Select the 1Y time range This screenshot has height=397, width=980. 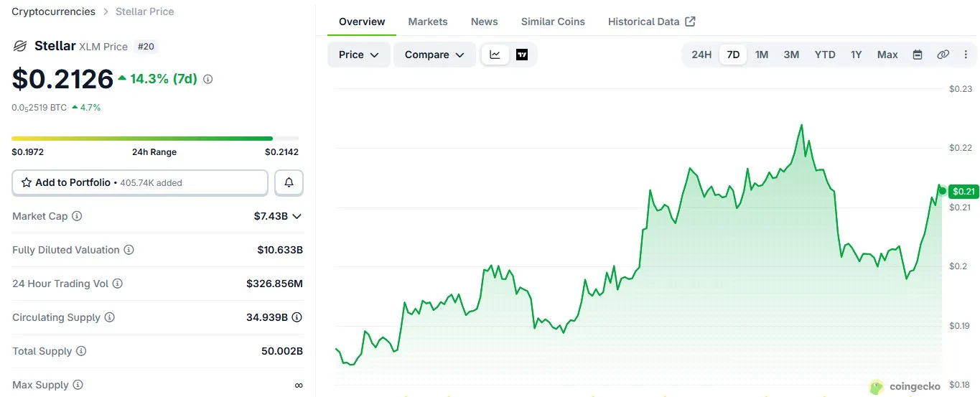856,55
